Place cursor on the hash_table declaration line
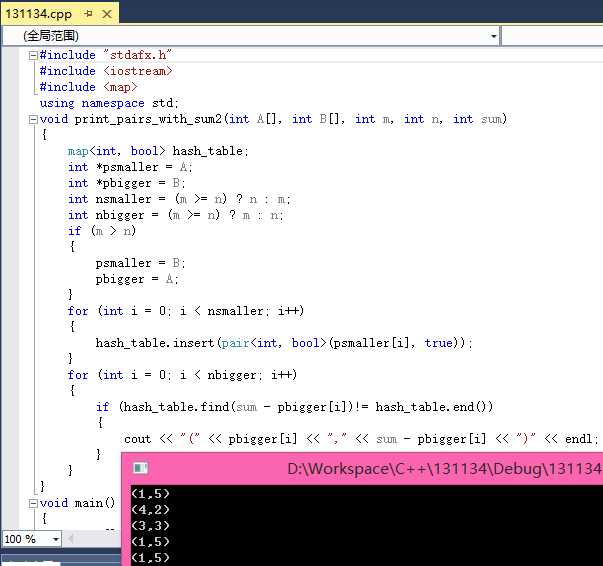 pyautogui.click(x=158, y=151)
